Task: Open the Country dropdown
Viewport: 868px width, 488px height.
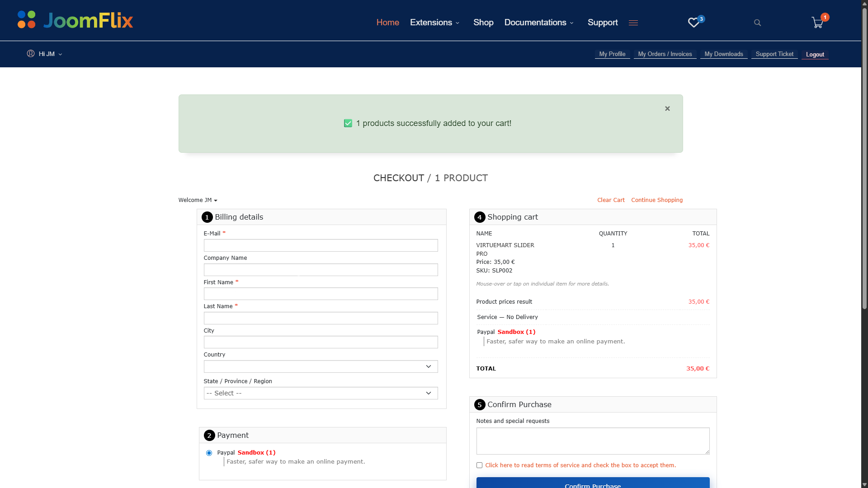Action: [321, 366]
